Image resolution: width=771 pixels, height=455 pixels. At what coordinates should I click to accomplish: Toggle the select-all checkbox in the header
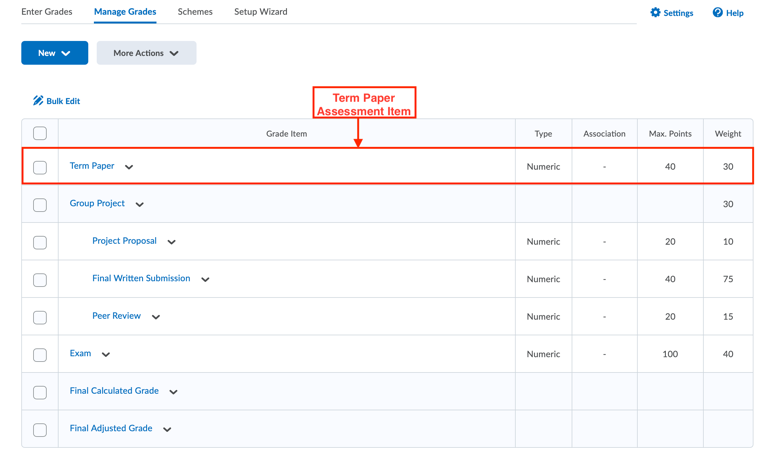(x=40, y=133)
